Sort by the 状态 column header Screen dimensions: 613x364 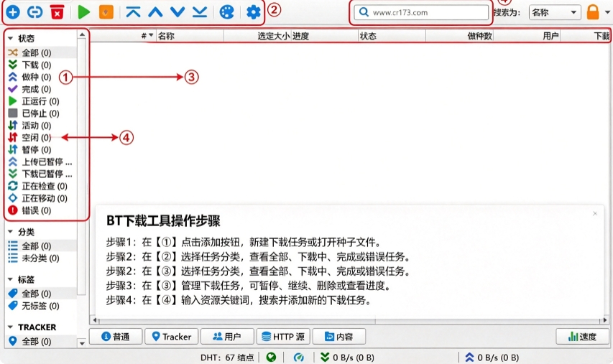[392, 36]
